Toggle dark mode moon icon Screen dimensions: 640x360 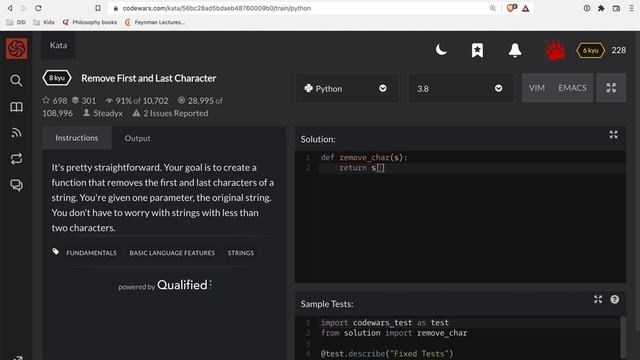[441, 50]
